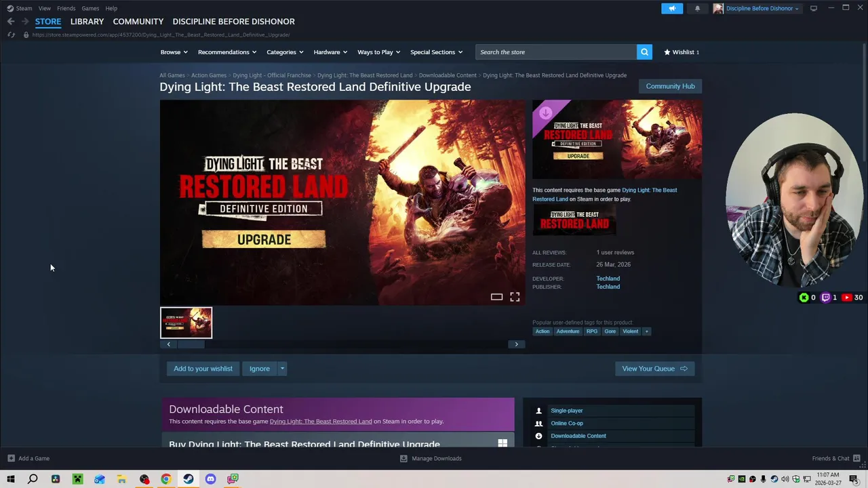
Task: Expand the Categories dropdown
Action: click(x=285, y=52)
